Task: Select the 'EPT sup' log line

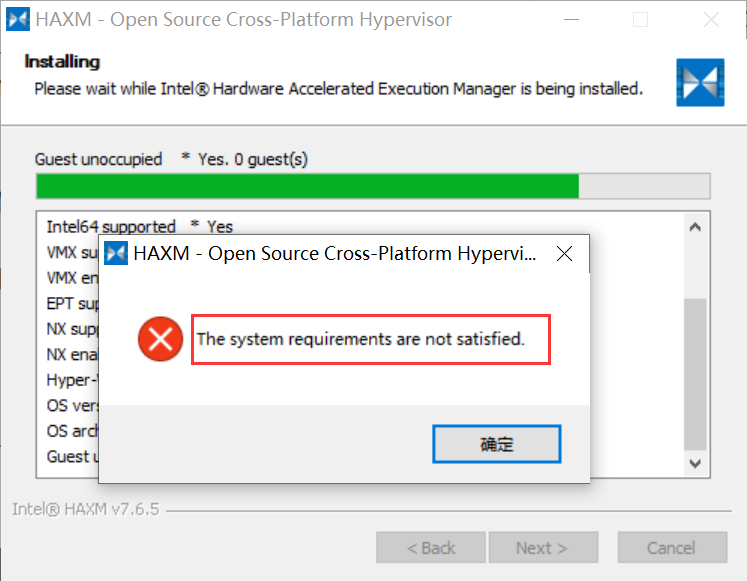Action: [72, 303]
